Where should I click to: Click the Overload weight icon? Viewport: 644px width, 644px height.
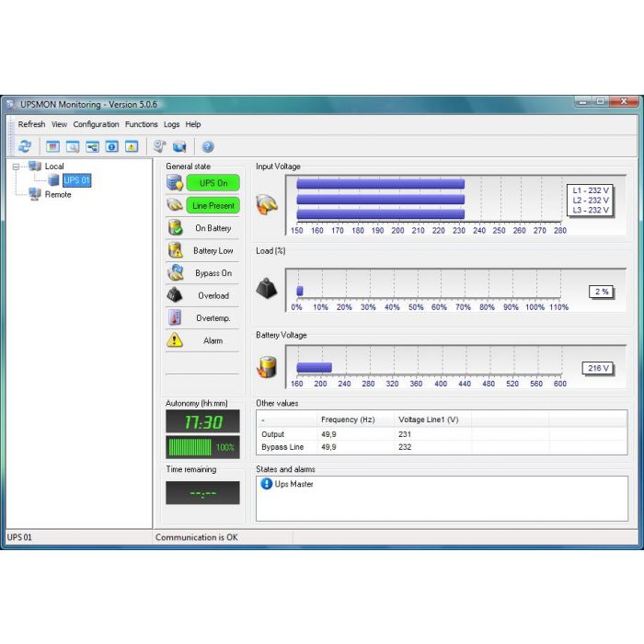[175, 295]
